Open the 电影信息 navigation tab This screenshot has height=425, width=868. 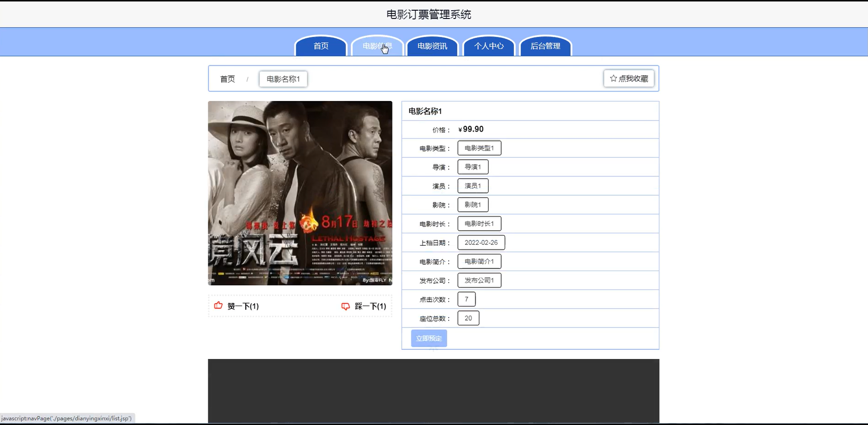(x=377, y=46)
